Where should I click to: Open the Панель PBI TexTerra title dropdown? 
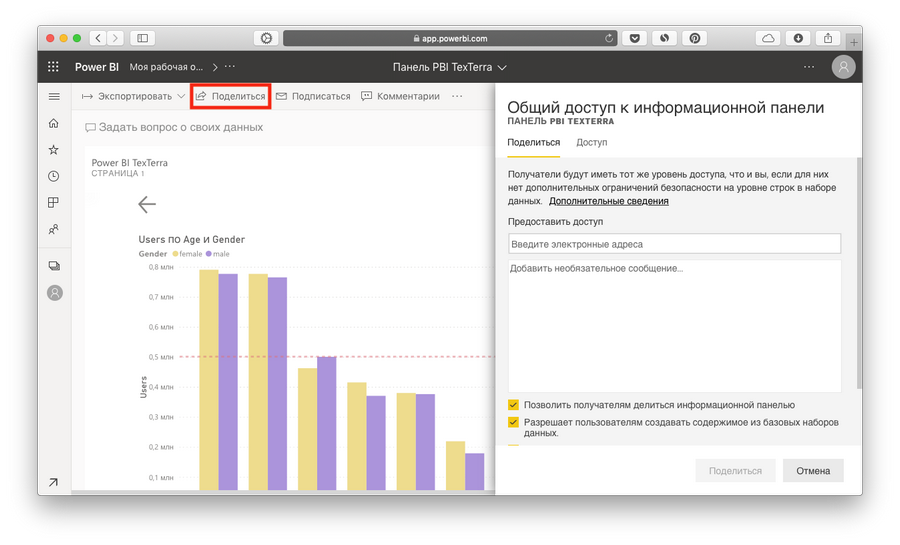[502, 67]
